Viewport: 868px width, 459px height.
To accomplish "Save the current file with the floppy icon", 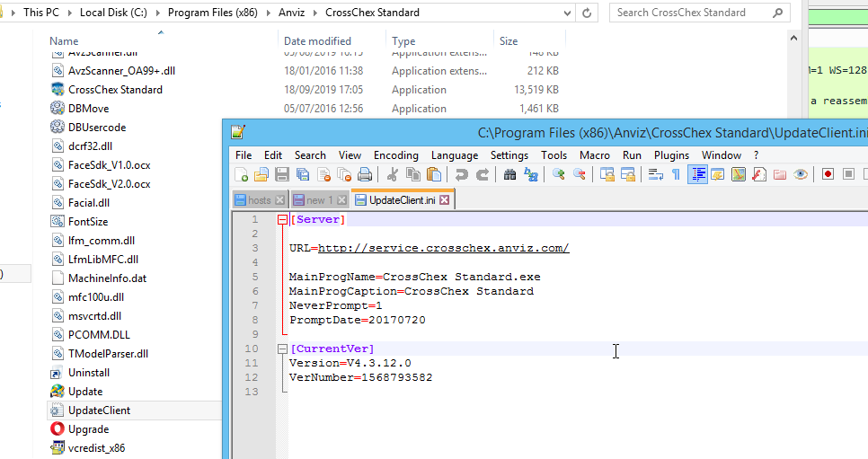I will [x=282, y=175].
